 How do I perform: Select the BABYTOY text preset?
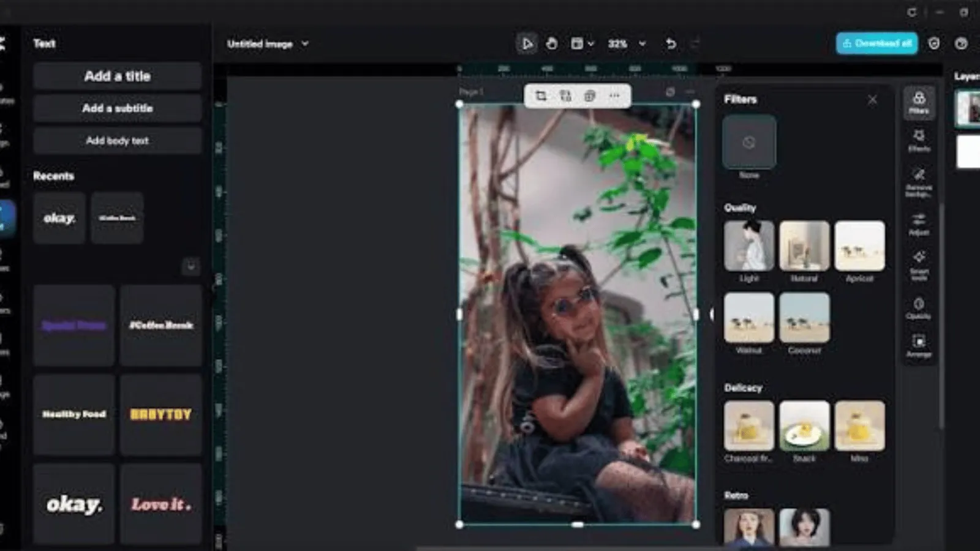(160, 414)
